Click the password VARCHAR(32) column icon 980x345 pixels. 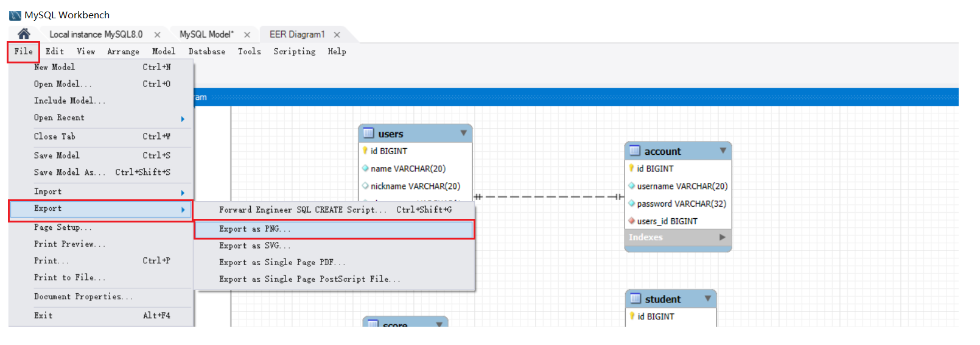[x=631, y=204]
